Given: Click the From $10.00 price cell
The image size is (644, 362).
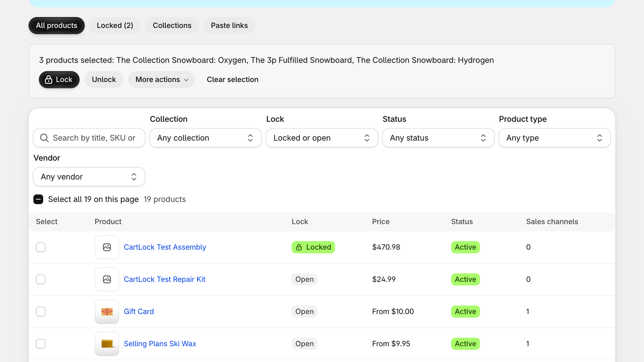Looking at the screenshot, I should click(393, 312).
